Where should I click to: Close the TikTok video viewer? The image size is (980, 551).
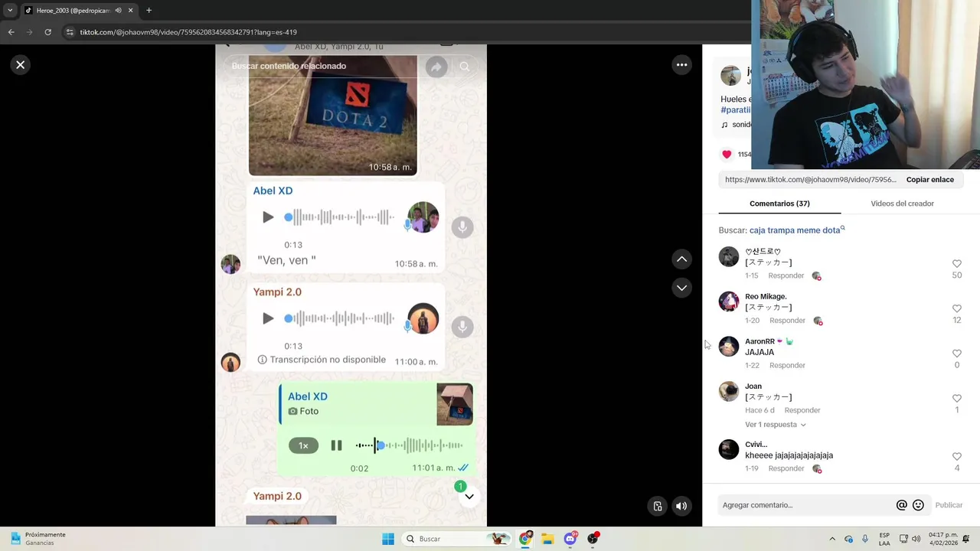[x=21, y=65]
